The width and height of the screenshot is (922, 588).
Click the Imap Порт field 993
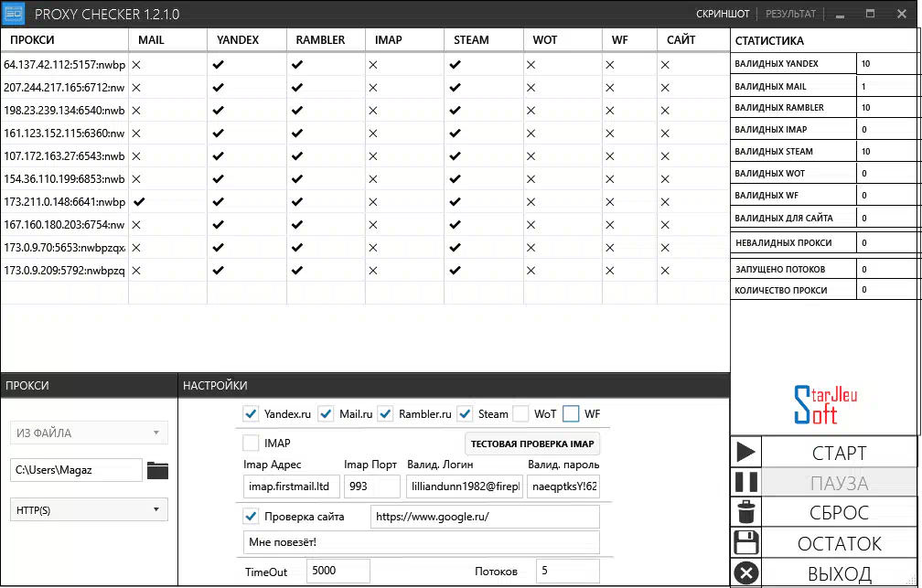(x=372, y=486)
